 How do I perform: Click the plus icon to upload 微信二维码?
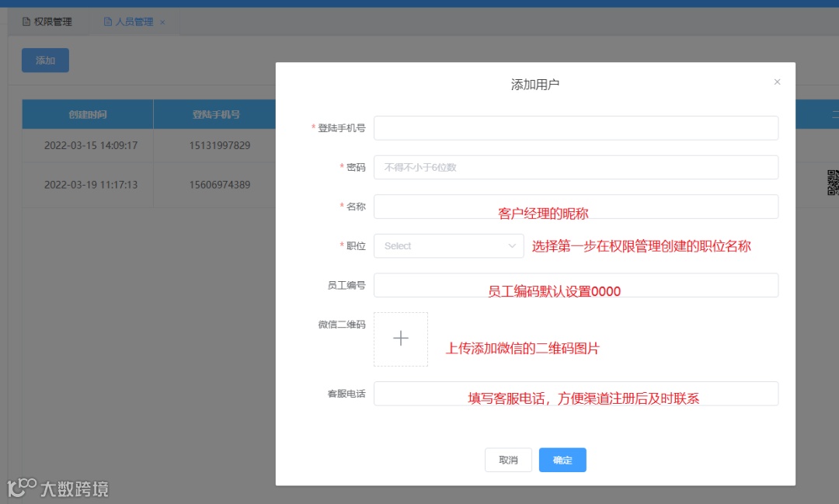(400, 339)
